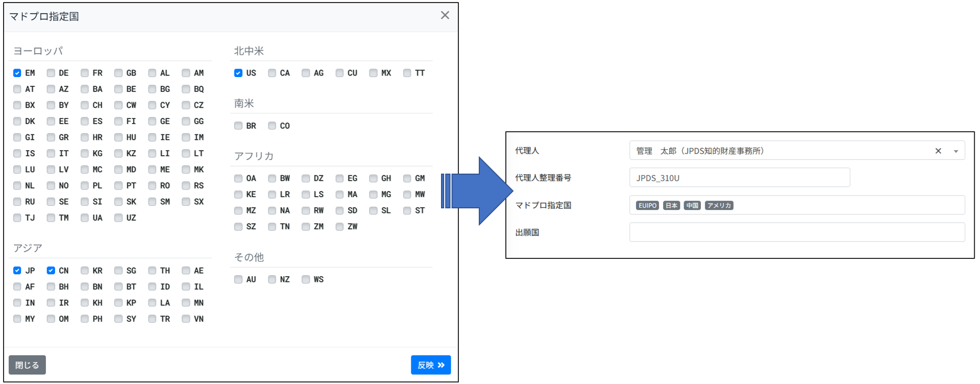980x384 pixels.
Task: Check the CO checkbox
Action: [x=272, y=126]
